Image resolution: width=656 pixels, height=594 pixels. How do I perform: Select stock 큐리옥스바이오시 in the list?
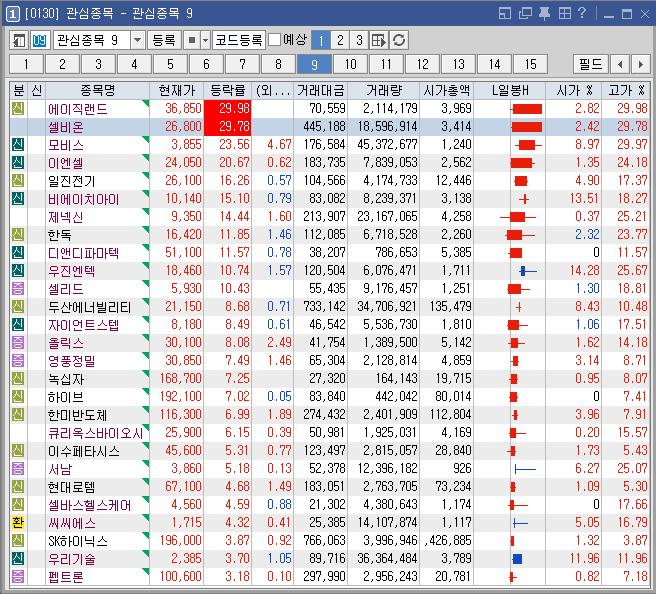(x=96, y=433)
